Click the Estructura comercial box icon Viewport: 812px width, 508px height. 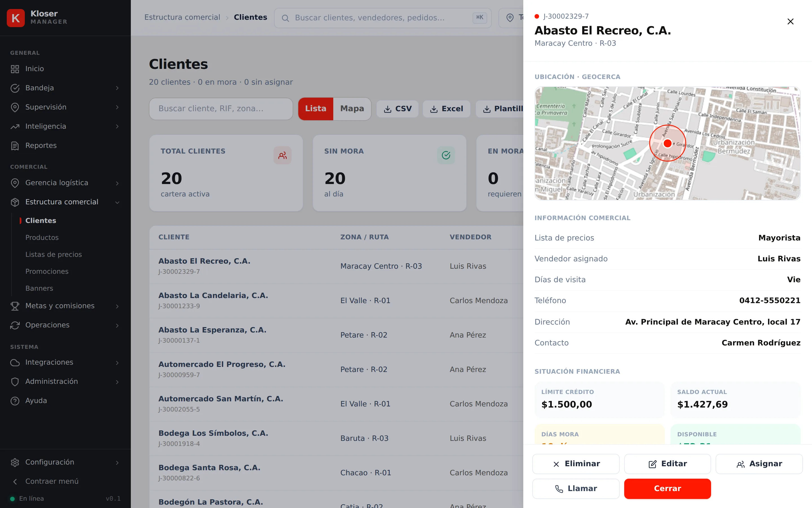(15, 202)
